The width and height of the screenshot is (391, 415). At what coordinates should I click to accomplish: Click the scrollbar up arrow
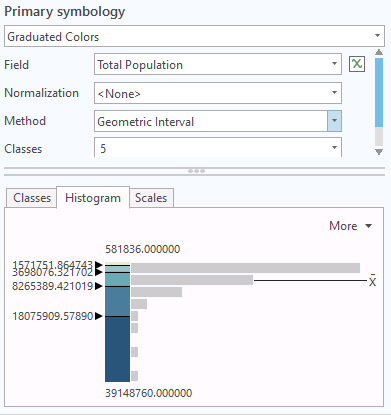379,52
